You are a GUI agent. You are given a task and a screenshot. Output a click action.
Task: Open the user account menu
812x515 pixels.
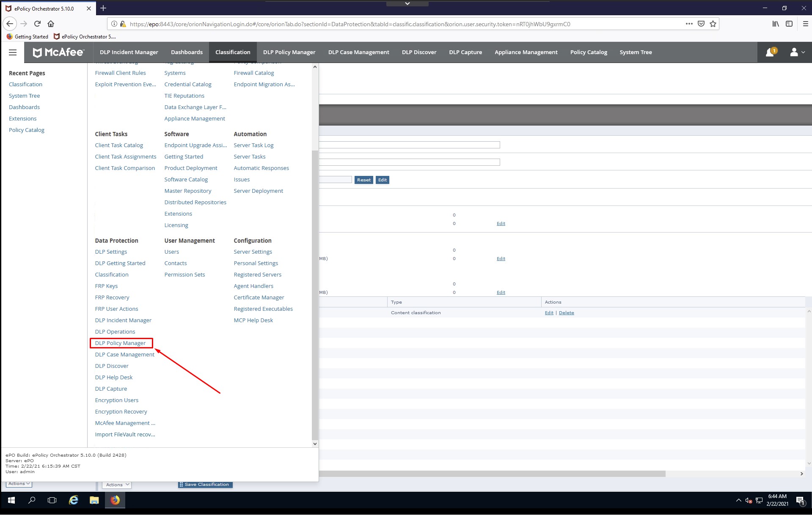797,52
